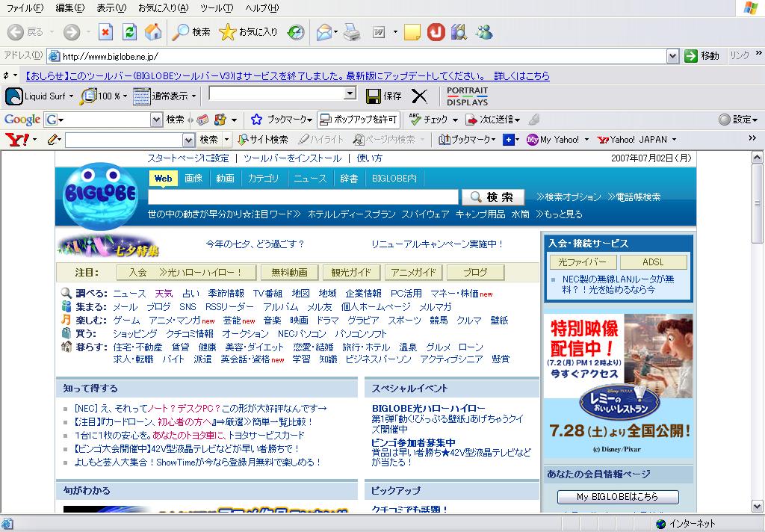Click the BIGLOBE 検索 search button
Screen dimensions: 765x532
coord(493,197)
